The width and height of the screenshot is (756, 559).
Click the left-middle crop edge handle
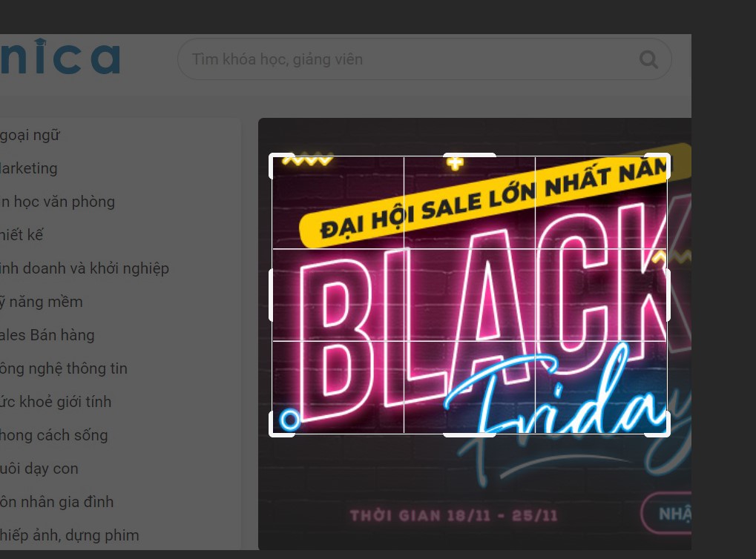point(271,295)
